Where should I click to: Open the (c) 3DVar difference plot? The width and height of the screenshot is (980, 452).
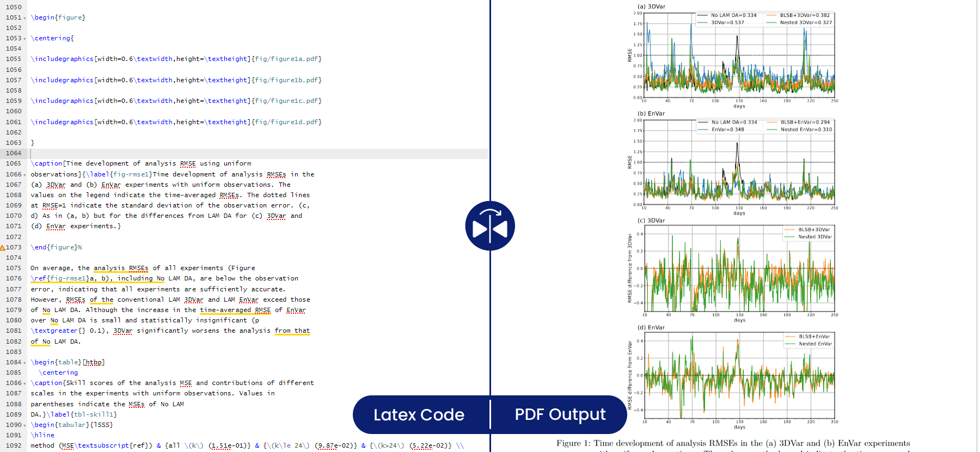(739, 268)
